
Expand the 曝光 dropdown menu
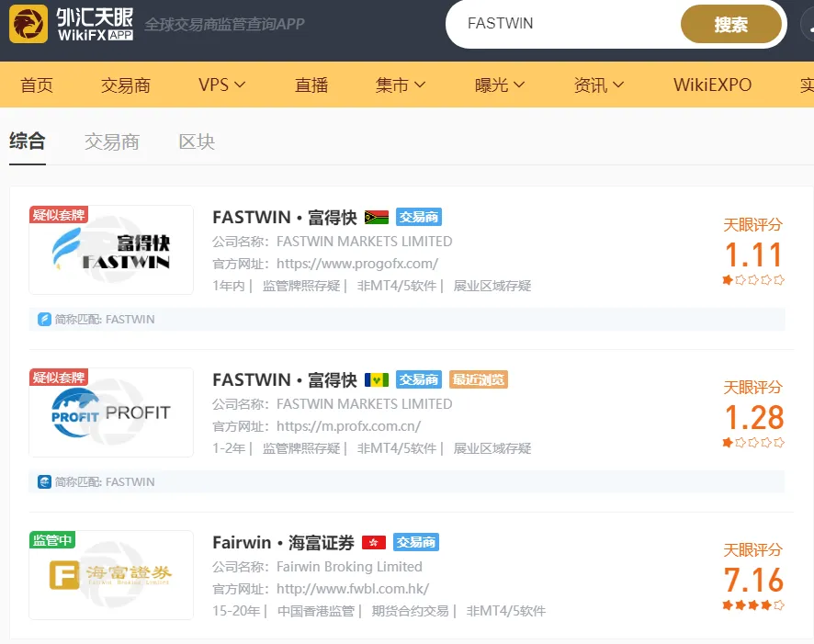(x=500, y=85)
